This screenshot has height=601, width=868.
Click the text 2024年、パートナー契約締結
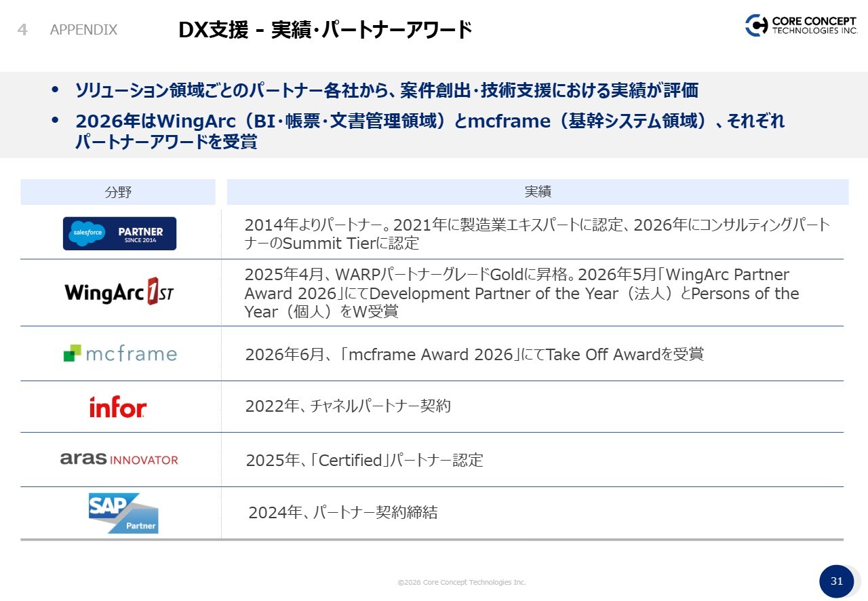[x=343, y=512]
